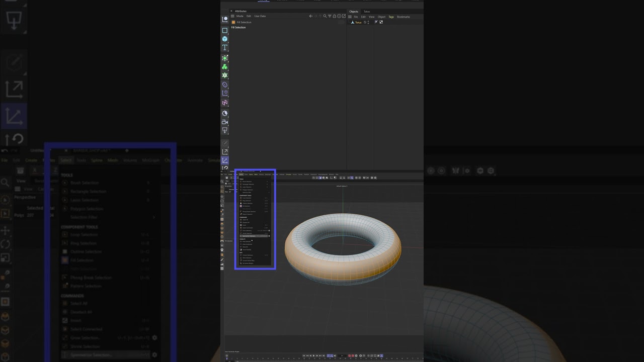The image size is (644, 362).
Task: Add a Null object from the palette
Action: (225, 19)
